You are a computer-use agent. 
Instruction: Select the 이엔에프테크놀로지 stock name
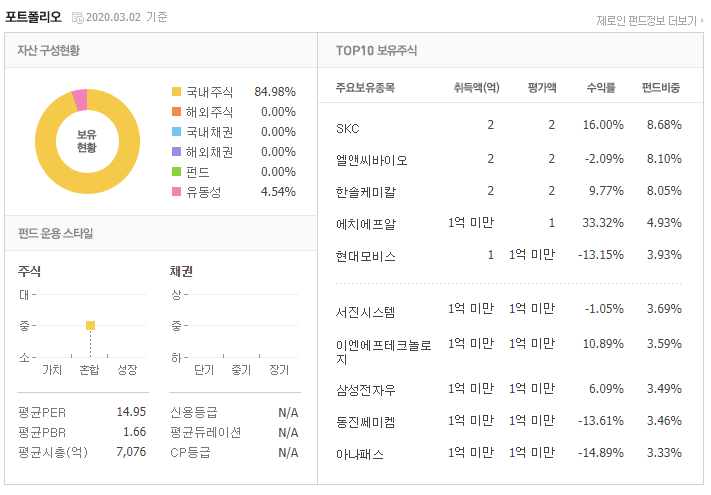pyautogui.click(x=383, y=352)
